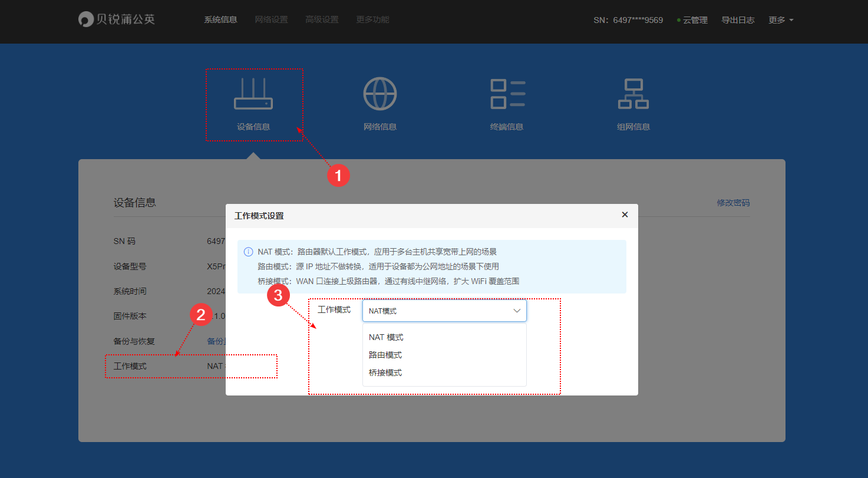Open 云管理 cloud management
The height and width of the screenshot is (478, 868).
coord(696,19)
